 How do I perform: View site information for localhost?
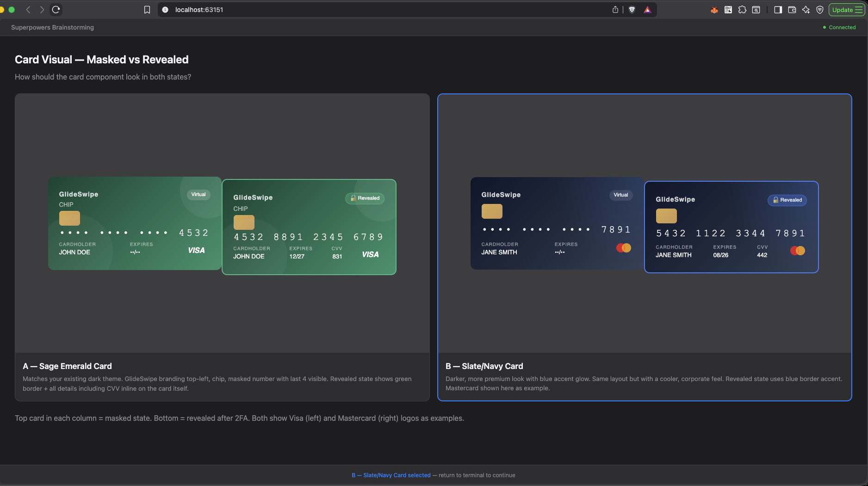click(x=165, y=10)
